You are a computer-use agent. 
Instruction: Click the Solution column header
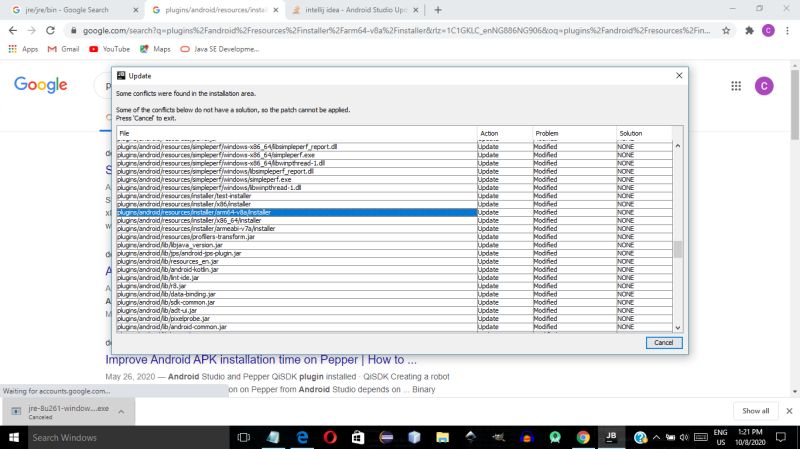pyautogui.click(x=644, y=133)
